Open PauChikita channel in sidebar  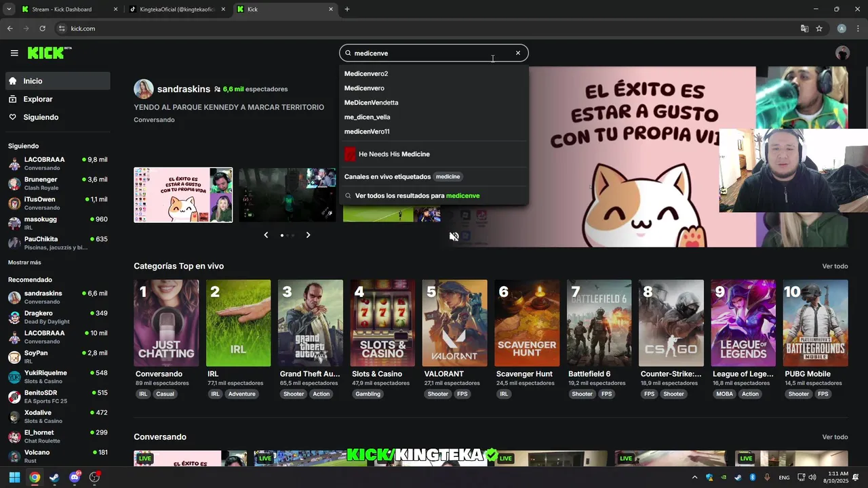58,243
